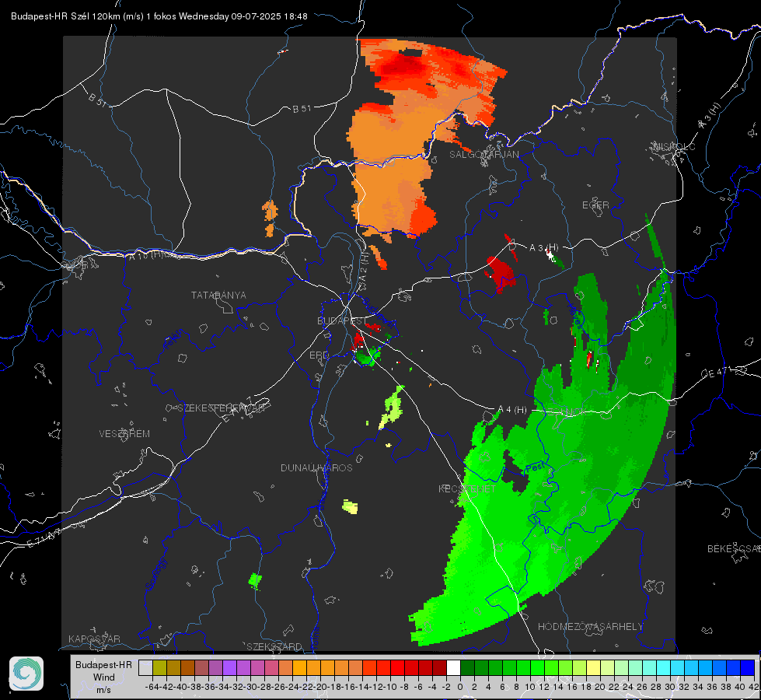Click the SALGOTARJAN city label
The width and height of the screenshot is (761, 700).
tap(483, 155)
